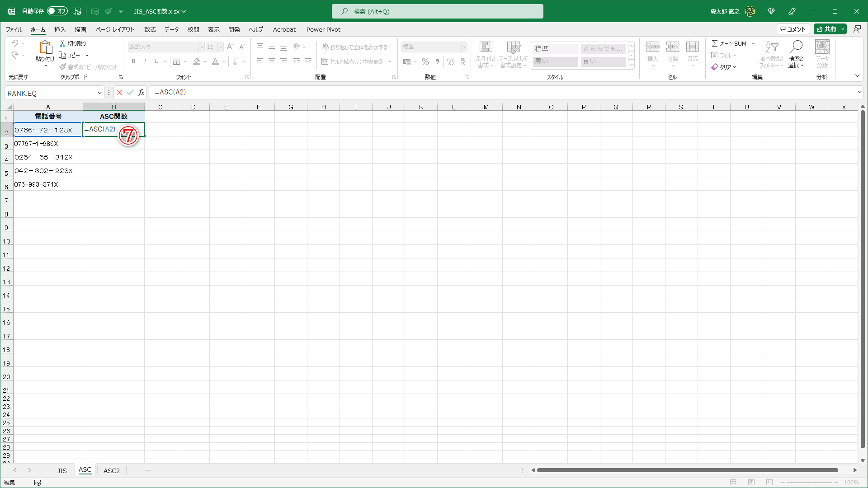This screenshot has height=488, width=868.
Task: Open the Data ribbon tab
Action: coord(171,29)
